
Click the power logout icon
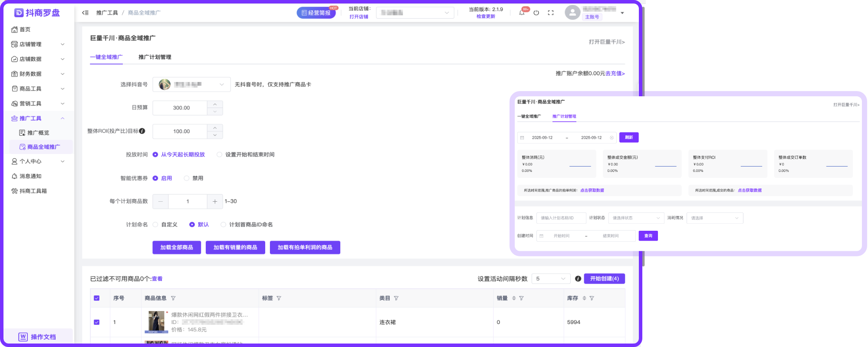click(x=536, y=13)
